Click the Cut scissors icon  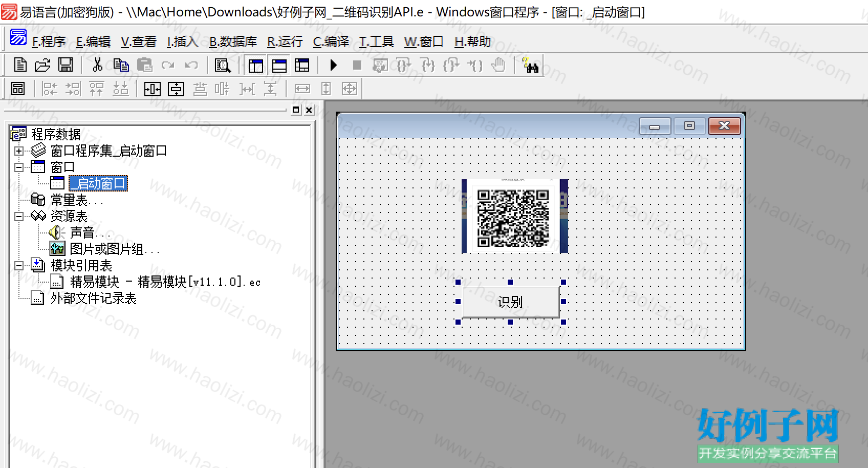pyautogui.click(x=97, y=65)
